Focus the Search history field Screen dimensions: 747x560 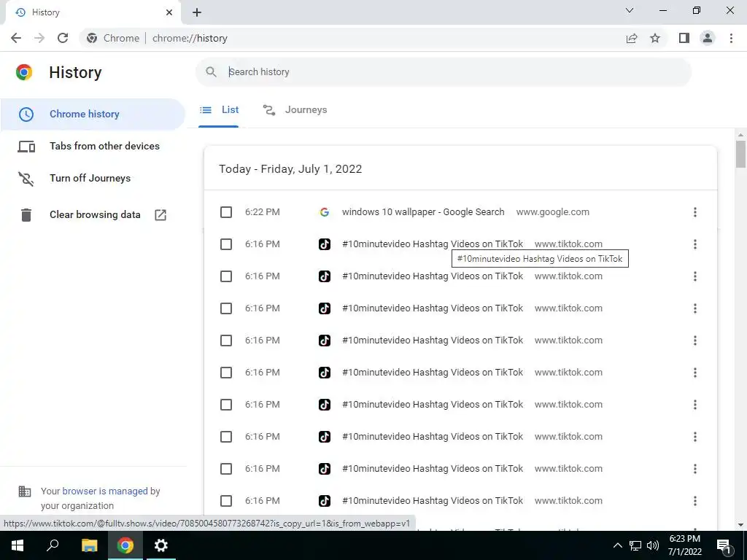tap(443, 72)
